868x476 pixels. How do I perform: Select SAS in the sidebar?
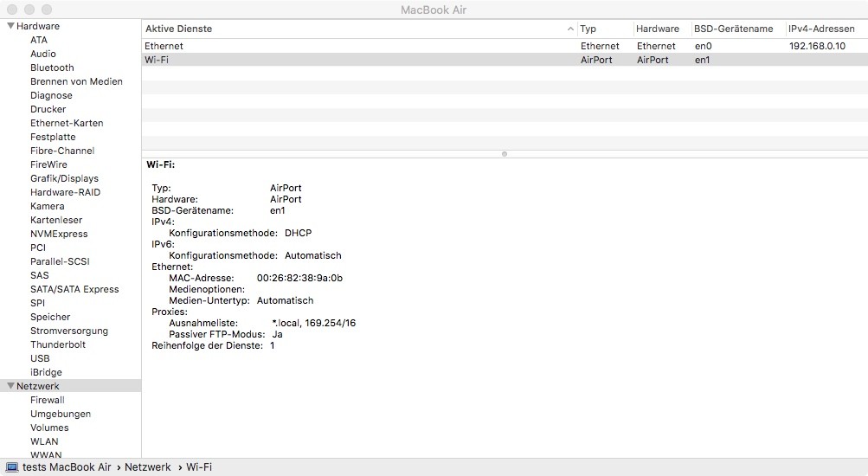(x=40, y=275)
